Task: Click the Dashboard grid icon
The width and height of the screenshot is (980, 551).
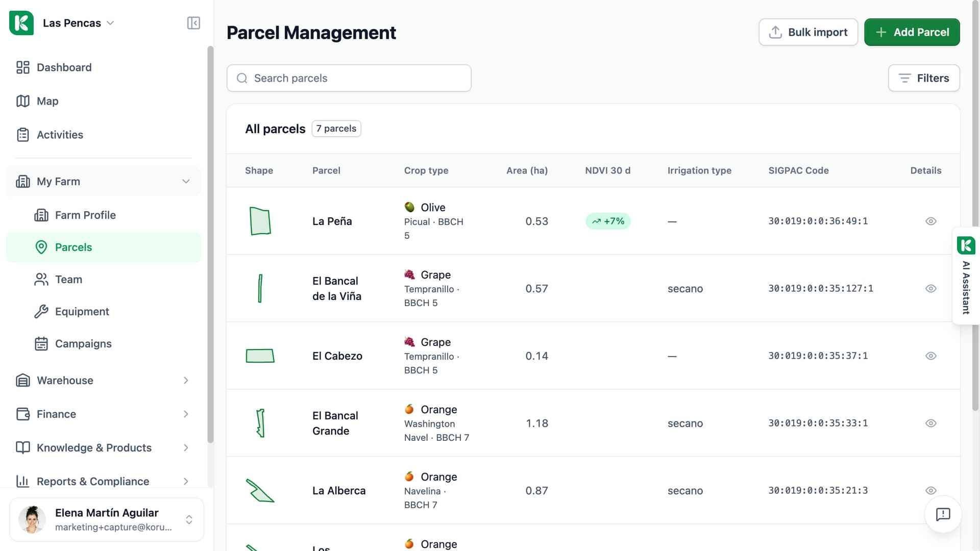Action: point(23,67)
